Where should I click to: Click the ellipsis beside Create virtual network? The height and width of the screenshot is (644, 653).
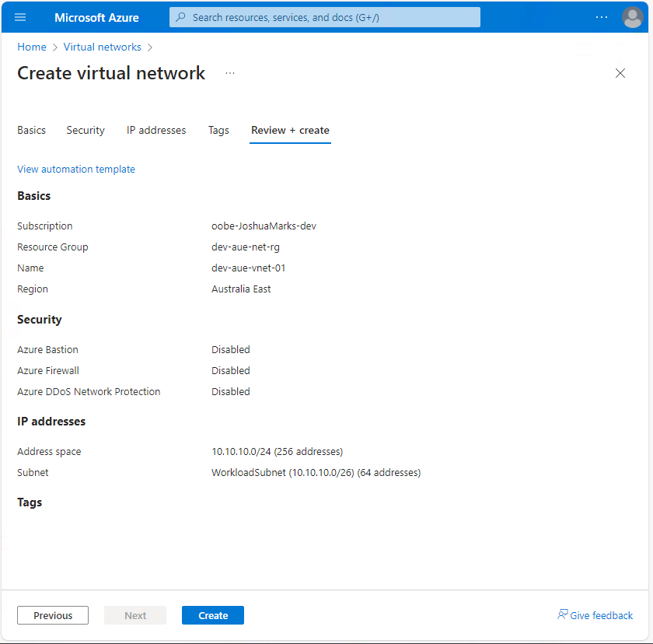click(229, 72)
